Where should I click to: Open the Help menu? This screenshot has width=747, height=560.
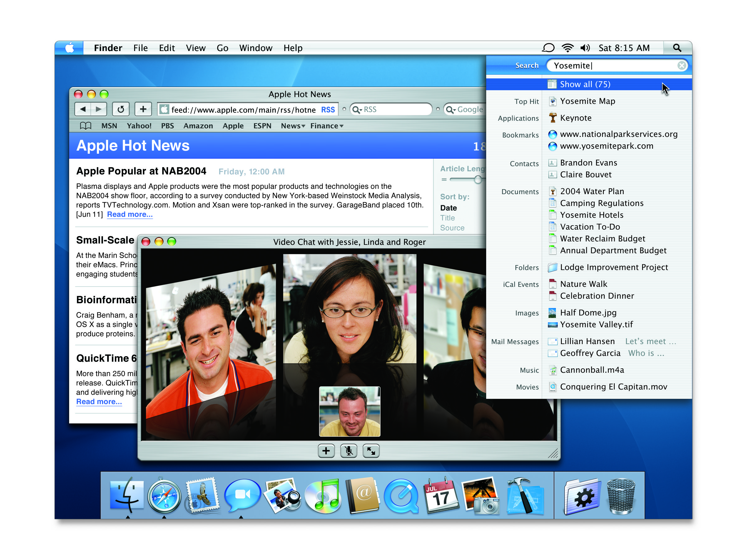click(x=293, y=48)
